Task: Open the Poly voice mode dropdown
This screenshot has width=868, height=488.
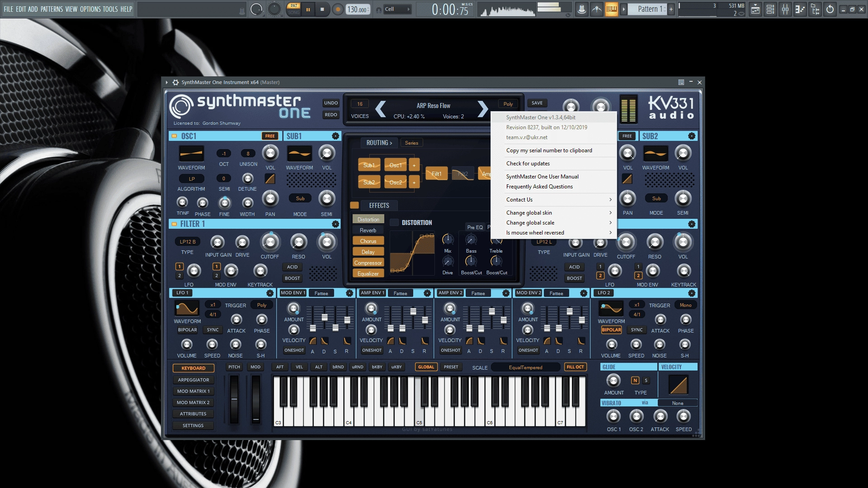Action: [x=508, y=104]
